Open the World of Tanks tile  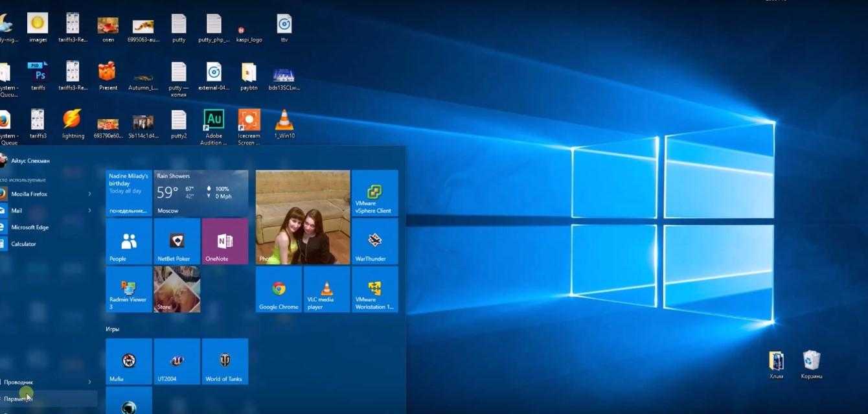pos(224,362)
